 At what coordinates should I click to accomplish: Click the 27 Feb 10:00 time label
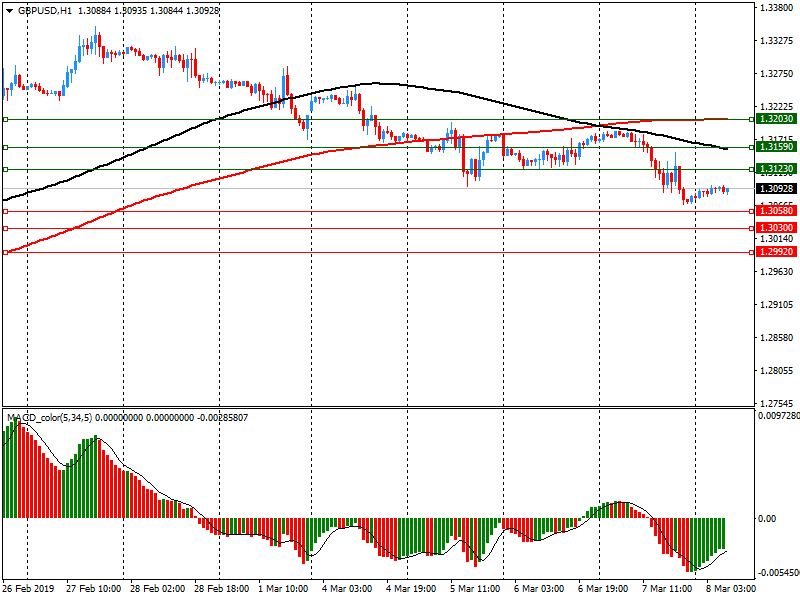93,589
